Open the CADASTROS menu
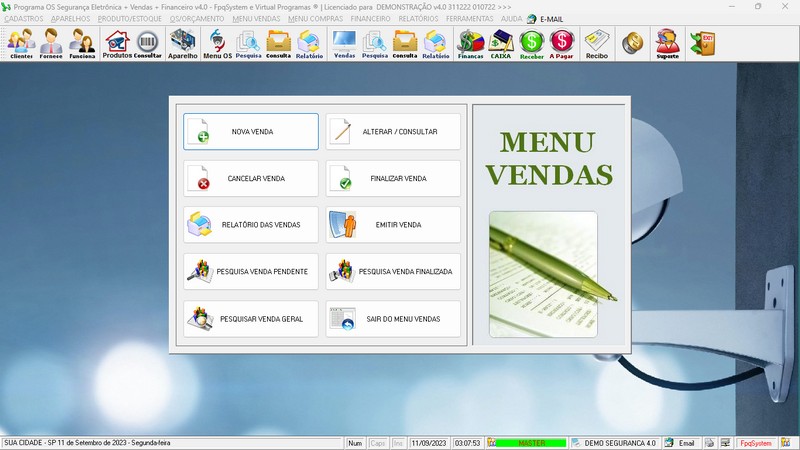 23,19
